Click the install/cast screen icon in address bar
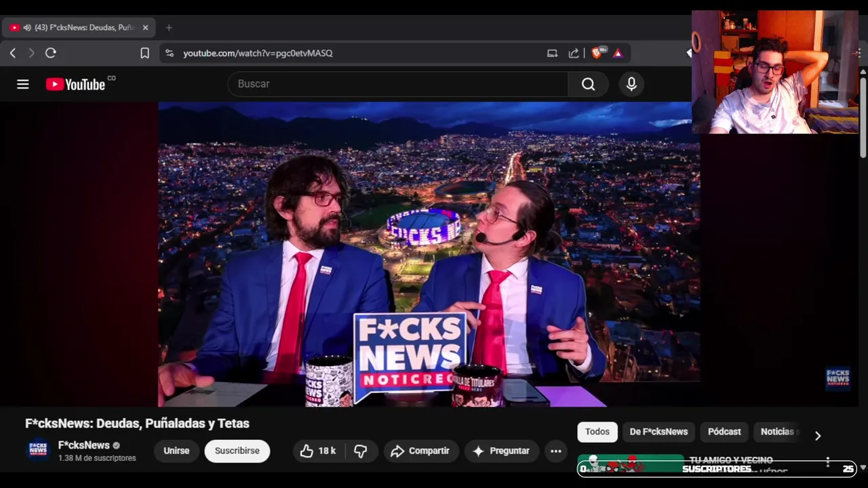This screenshot has width=868, height=488. point(552,53)
